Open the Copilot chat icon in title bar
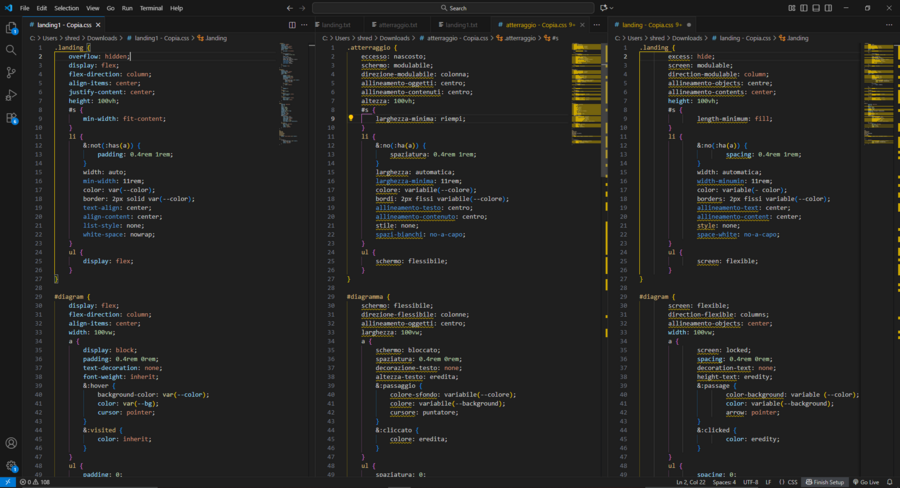Viewport: 900px width, 488px height. pos(603,8)
